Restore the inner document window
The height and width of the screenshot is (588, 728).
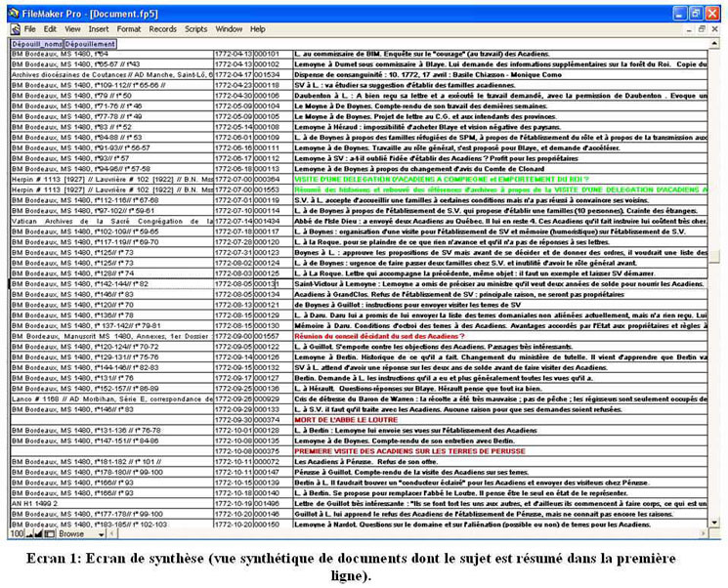[x=702, y=28]
